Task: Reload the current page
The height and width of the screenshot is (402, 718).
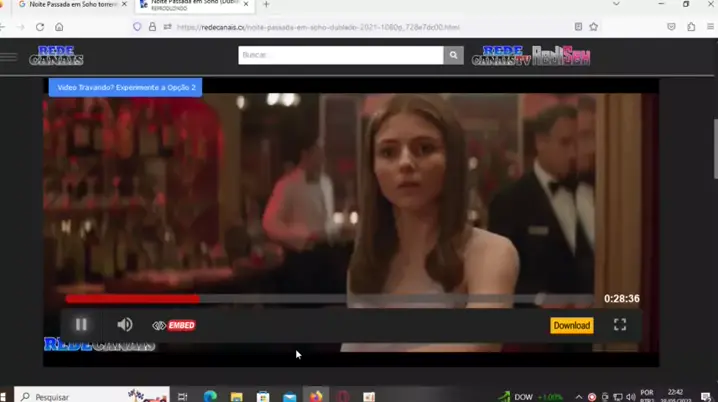Action: pos(40,27)
